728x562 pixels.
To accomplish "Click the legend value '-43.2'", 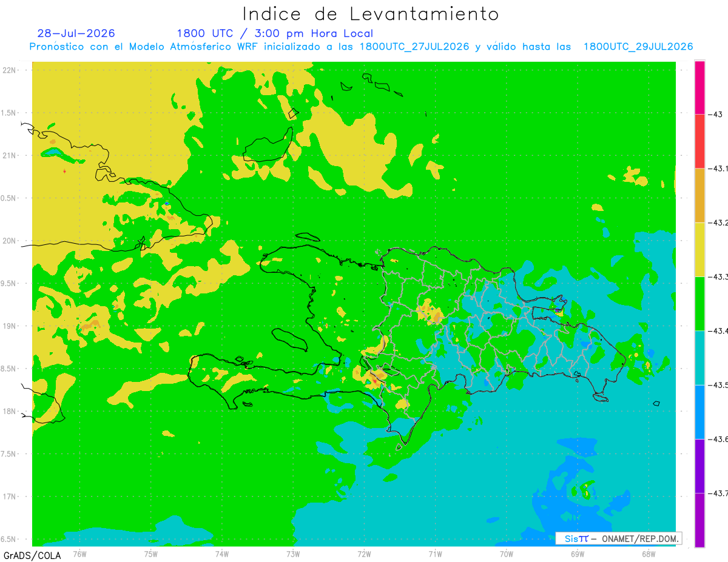I will coord(718,222).
